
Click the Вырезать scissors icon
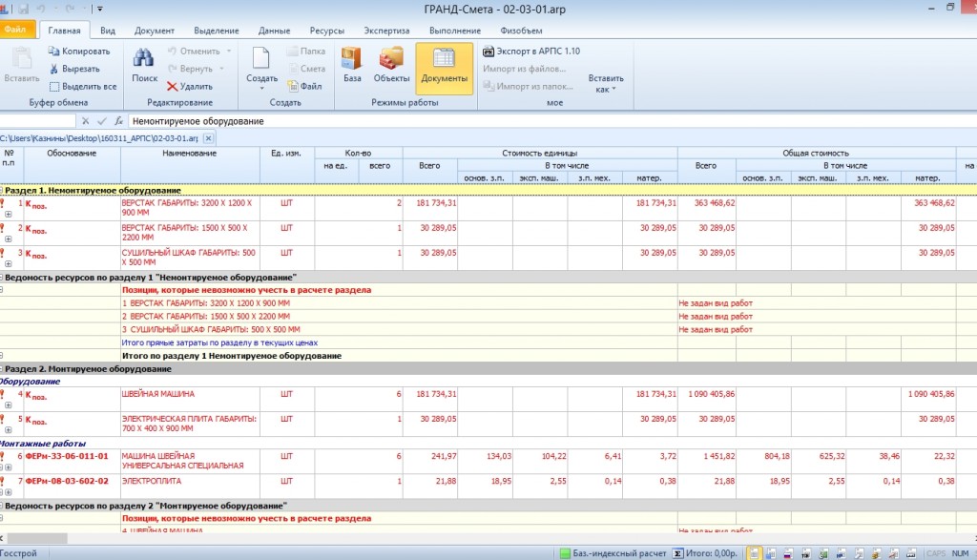[53, 69]
